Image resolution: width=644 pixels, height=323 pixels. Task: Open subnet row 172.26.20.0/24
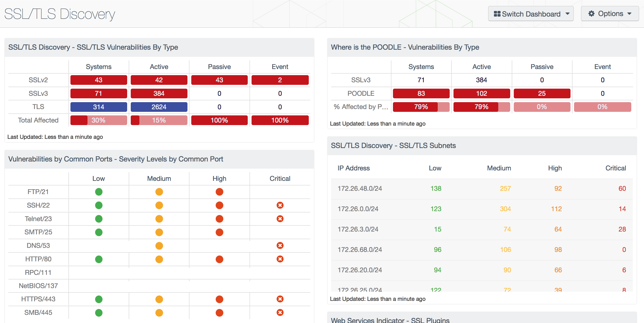pos(482,270)
